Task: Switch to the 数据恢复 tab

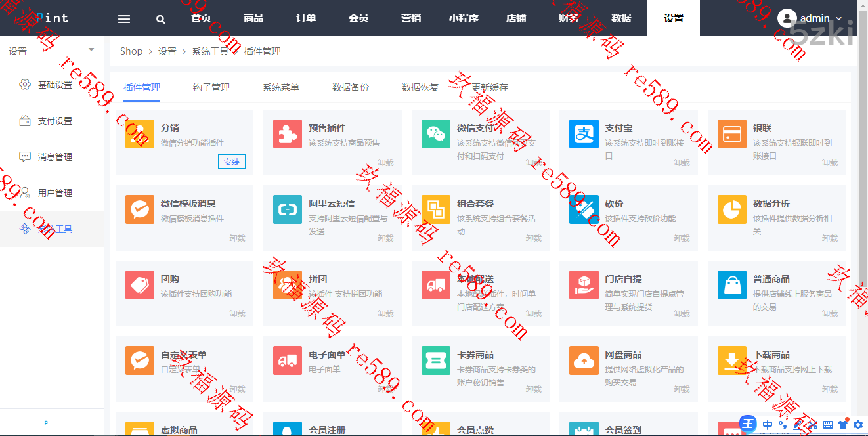Action: point(420,87)
